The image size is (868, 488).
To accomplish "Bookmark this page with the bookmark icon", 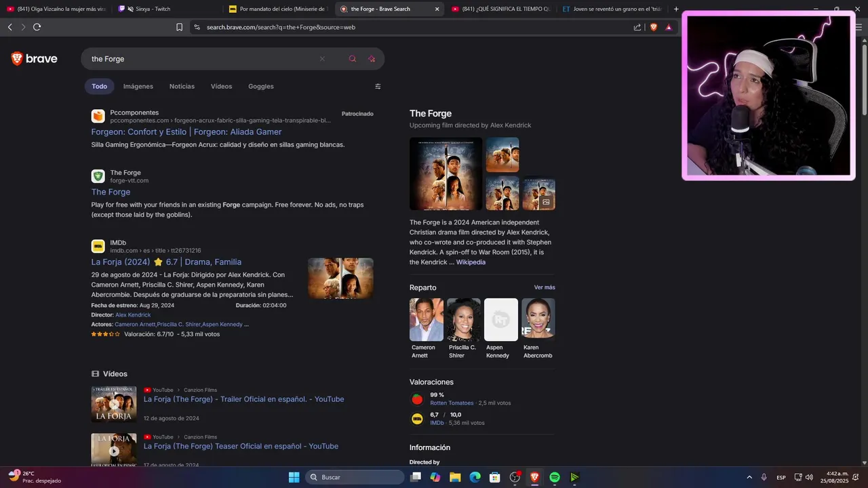I will (179, 27).
